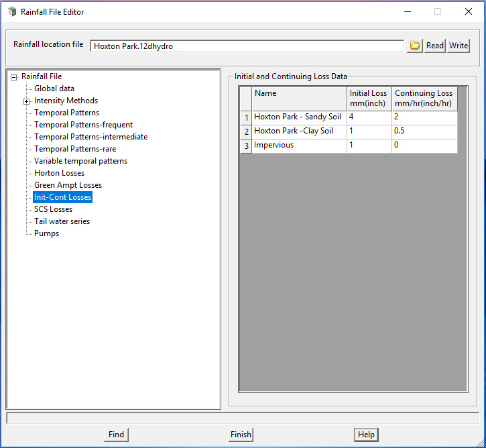Select row 1 header in loss table
This screenshot has height=448, width=486.
[246, 117]
